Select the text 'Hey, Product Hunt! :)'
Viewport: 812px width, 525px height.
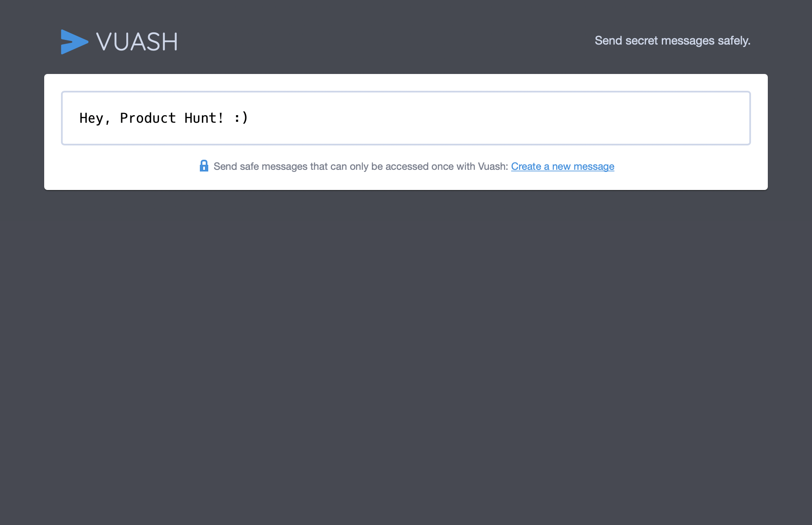(x=163, y=118)
